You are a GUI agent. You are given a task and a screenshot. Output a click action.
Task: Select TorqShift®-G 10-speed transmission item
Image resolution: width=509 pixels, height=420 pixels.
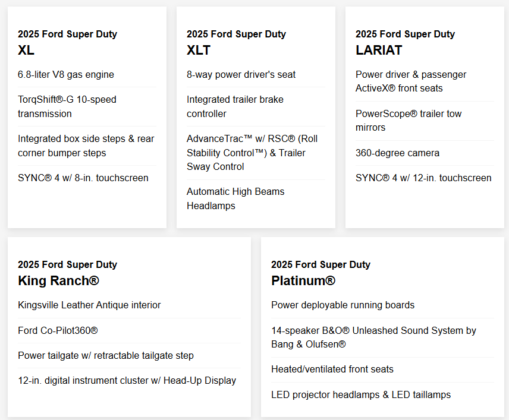click(x=67, y=106)
